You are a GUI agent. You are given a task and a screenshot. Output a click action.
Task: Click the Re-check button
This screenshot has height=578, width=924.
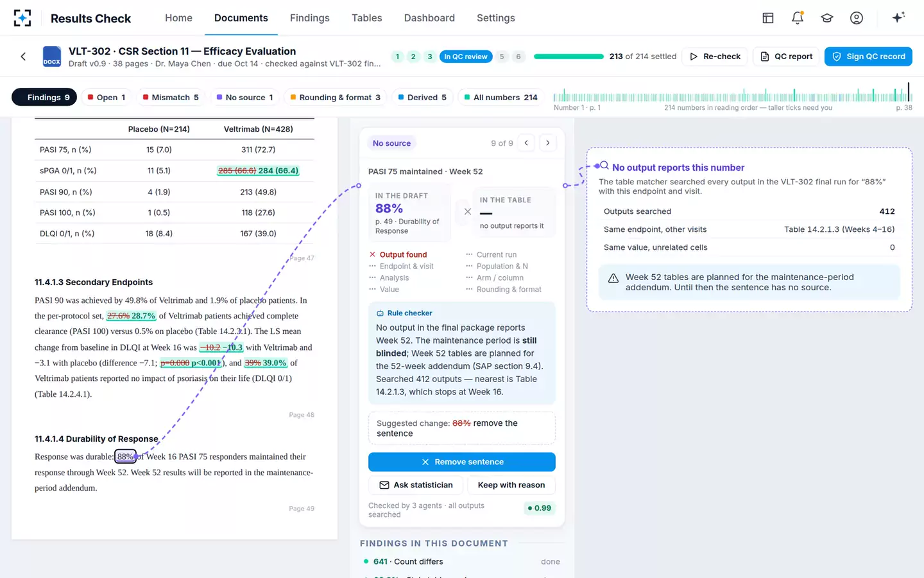point(715,57)
